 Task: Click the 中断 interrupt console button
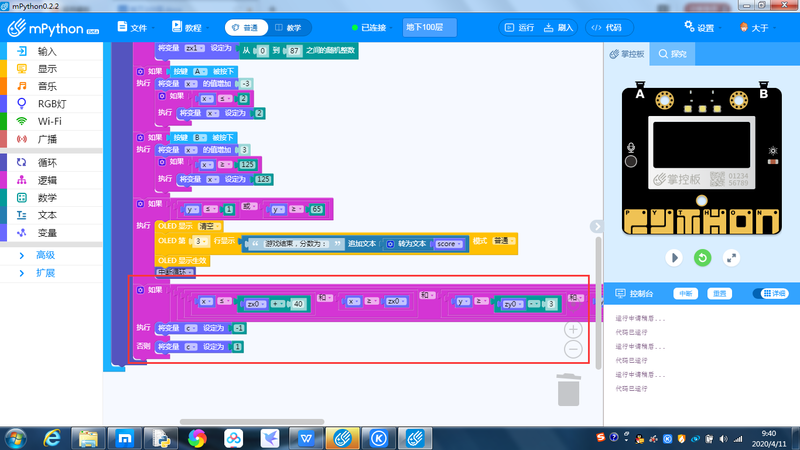685,293
